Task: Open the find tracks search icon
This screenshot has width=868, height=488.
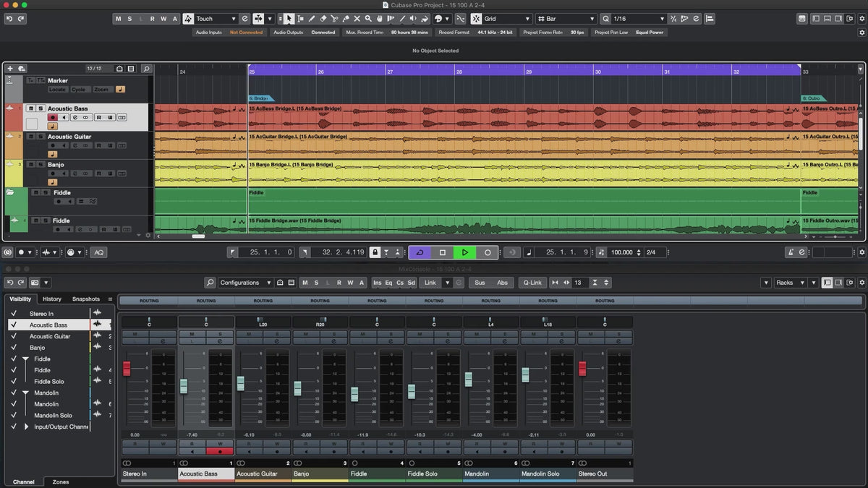Action: (x=146, y=69)
